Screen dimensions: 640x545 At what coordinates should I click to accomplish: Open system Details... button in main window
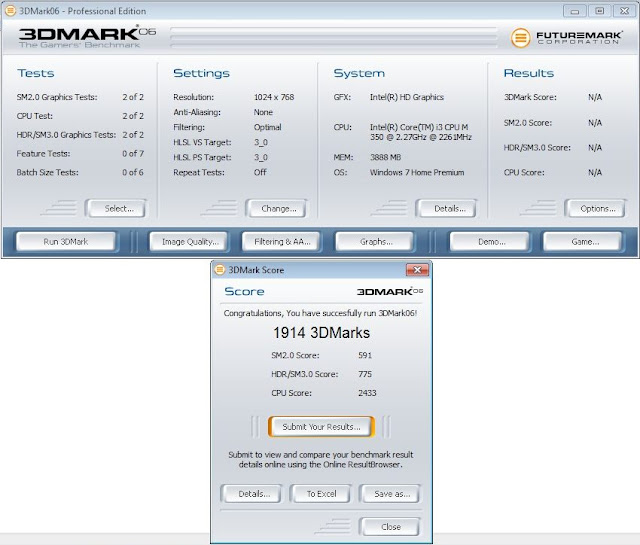coord(446,208)
